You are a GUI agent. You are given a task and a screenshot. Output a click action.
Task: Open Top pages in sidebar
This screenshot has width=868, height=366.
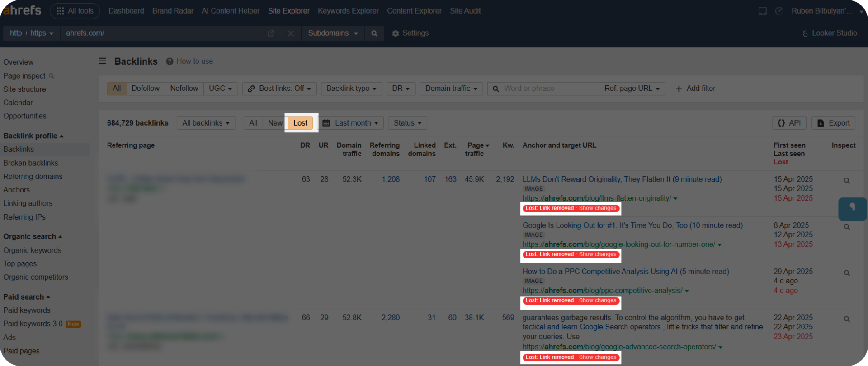tap(20, 264)
